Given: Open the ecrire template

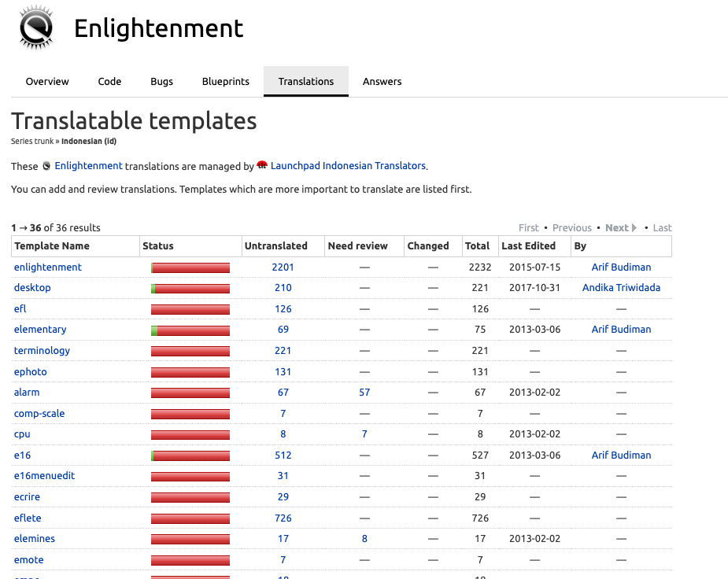Looking at the screenshot, I should [27, 497].
